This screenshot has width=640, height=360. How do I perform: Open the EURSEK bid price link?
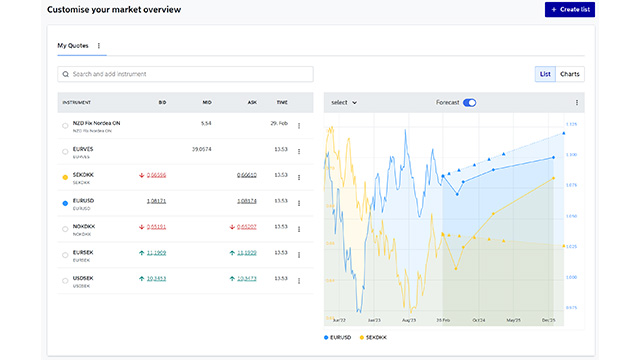click(x=156, y=253)
